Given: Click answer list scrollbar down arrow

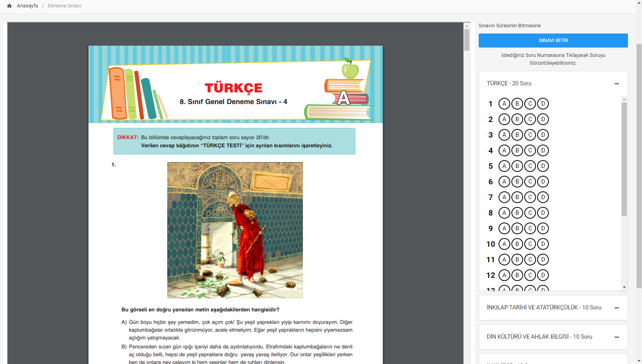Looking at the screenshot, I should coord(624,288).
